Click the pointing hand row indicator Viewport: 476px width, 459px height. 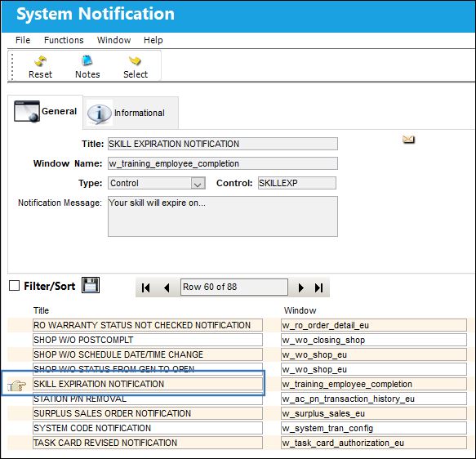click(16, 385)
